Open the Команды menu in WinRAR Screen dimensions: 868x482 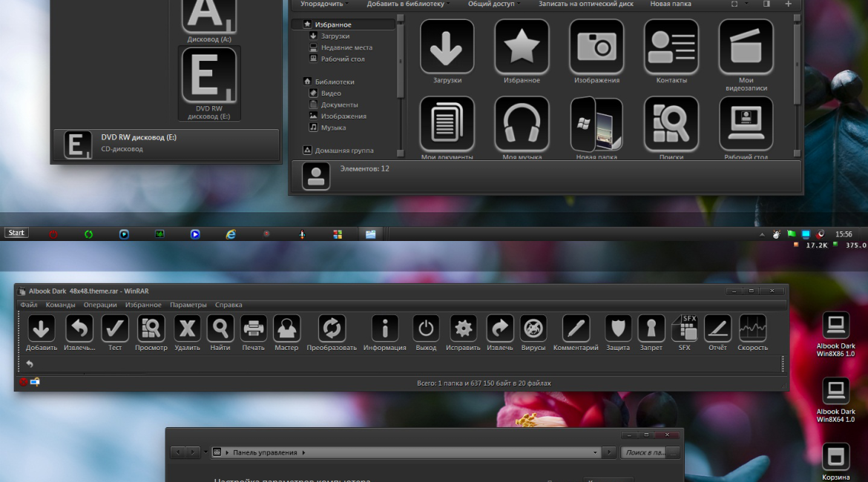60,305
